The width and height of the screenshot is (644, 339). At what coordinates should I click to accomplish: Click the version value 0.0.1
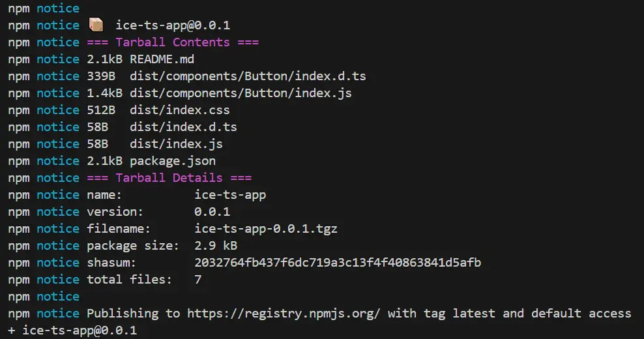(x=212, y=212)
